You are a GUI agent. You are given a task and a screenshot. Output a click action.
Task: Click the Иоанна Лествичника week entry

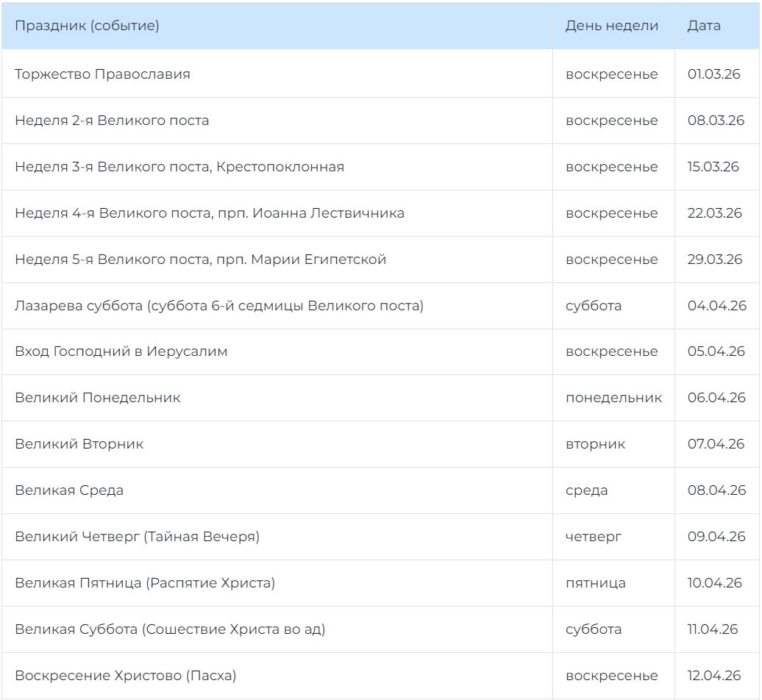[x=210, y=213]
